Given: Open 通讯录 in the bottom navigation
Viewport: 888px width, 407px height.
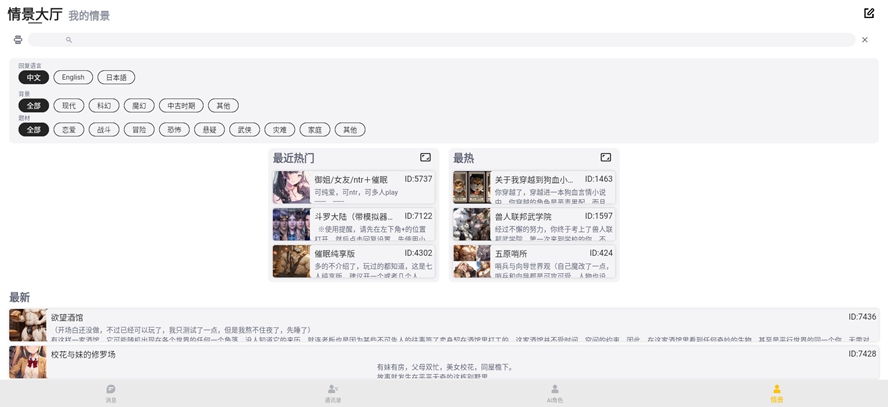Looking at the screenshot, I should [x=333, y=393].
